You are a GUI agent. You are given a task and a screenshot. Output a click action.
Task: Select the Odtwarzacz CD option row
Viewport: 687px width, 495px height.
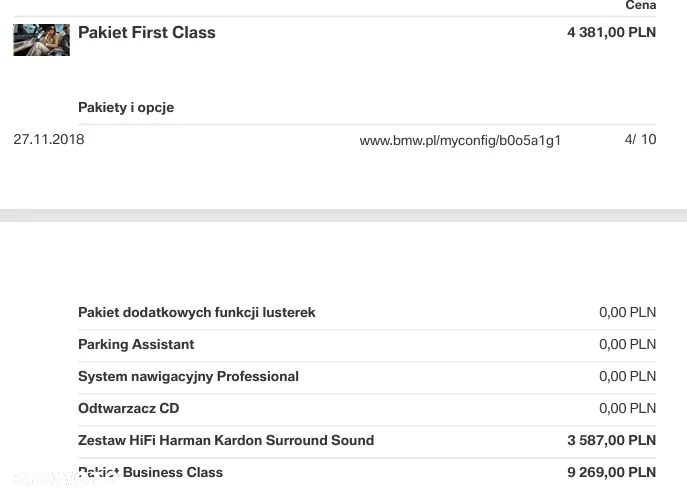click(367, 408)
